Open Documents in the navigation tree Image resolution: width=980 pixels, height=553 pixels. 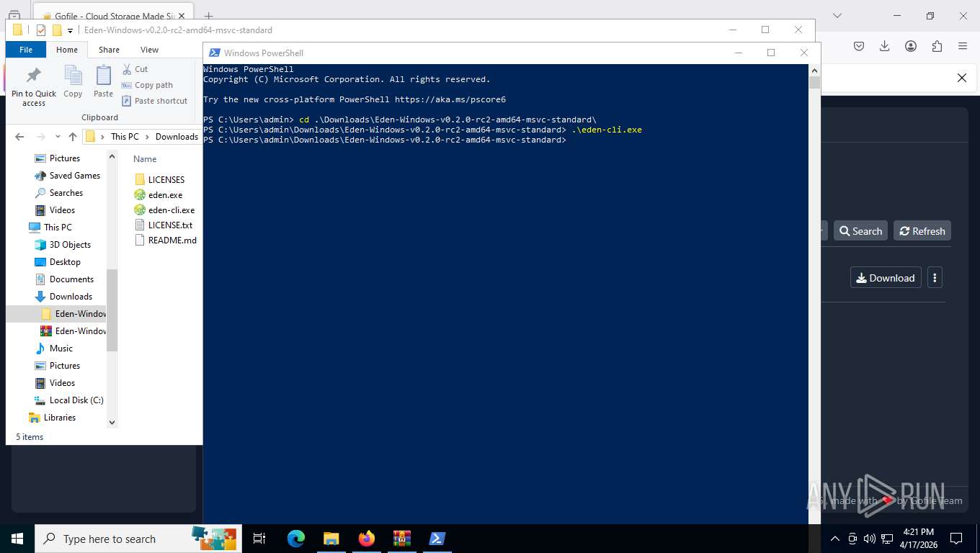[64, 279]
